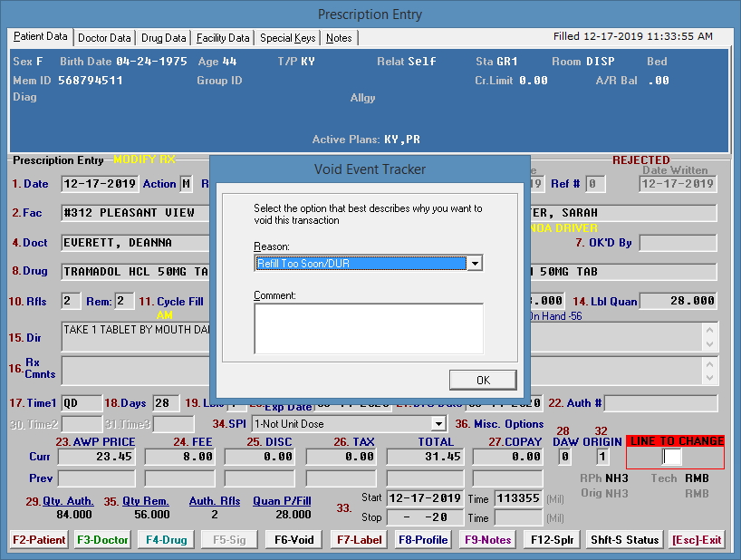This screenshot has width=741, height=560.
Task: Exit using the [Esc]-Exit button
Action: click(x=697, y=540)
